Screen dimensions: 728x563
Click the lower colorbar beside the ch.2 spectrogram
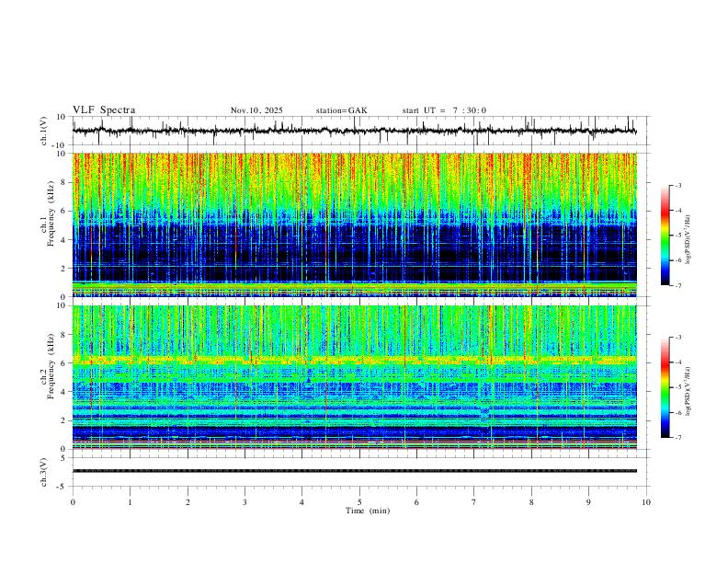(665, 387)
